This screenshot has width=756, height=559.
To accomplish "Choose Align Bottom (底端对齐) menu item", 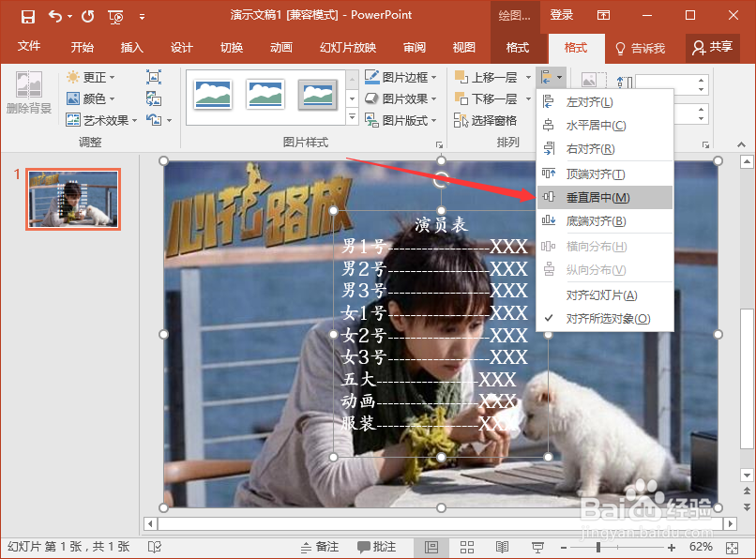I will (605, 221).
